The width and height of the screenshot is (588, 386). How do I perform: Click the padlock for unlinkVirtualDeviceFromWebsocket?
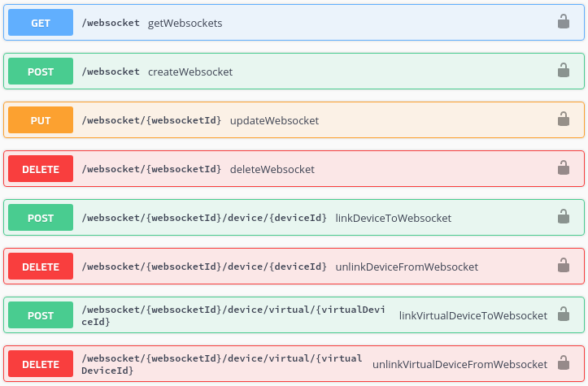tap(563, 363)
